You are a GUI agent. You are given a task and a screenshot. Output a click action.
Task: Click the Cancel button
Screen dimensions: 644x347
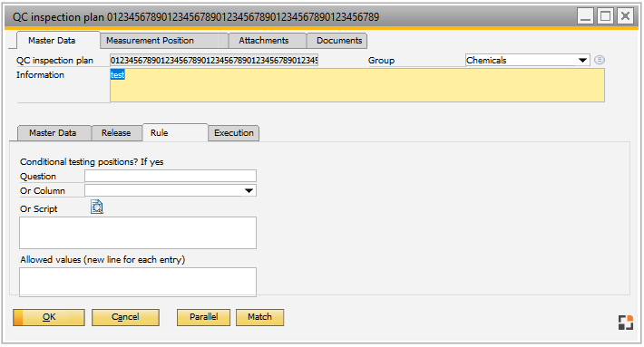125,317
